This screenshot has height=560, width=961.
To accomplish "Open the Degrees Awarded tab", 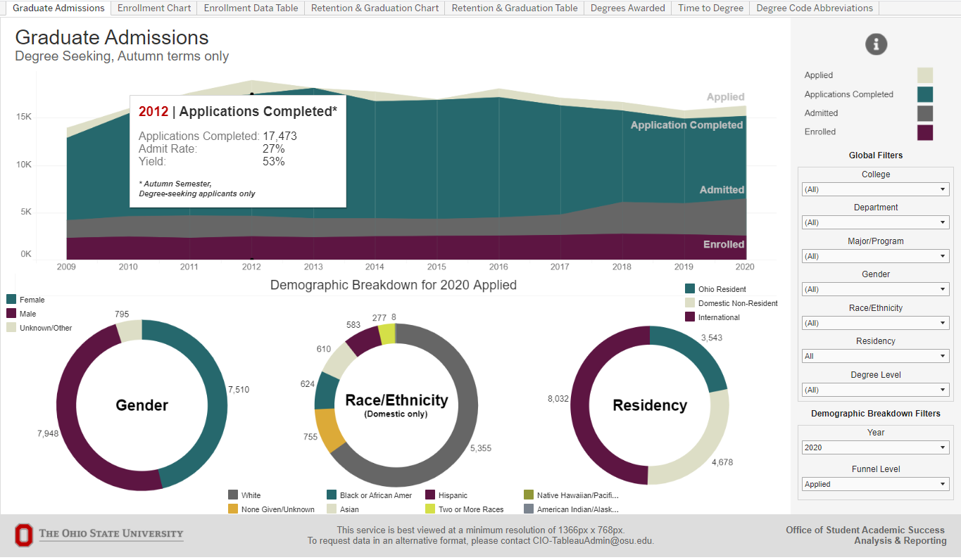I will (627, 8).
